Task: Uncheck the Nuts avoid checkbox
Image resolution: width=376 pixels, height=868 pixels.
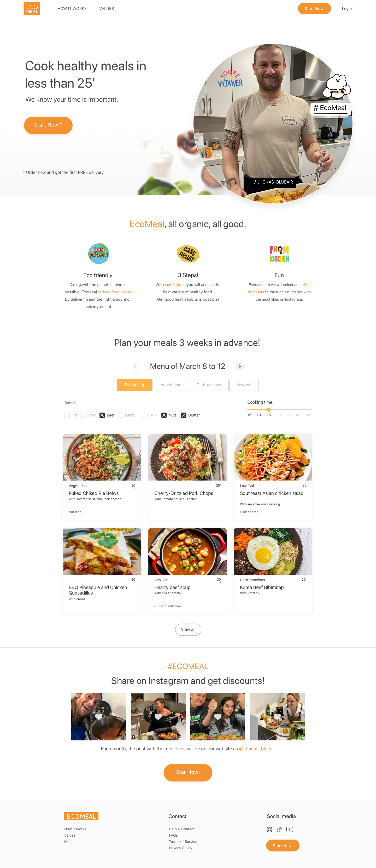Action: [x=164, y=415]
